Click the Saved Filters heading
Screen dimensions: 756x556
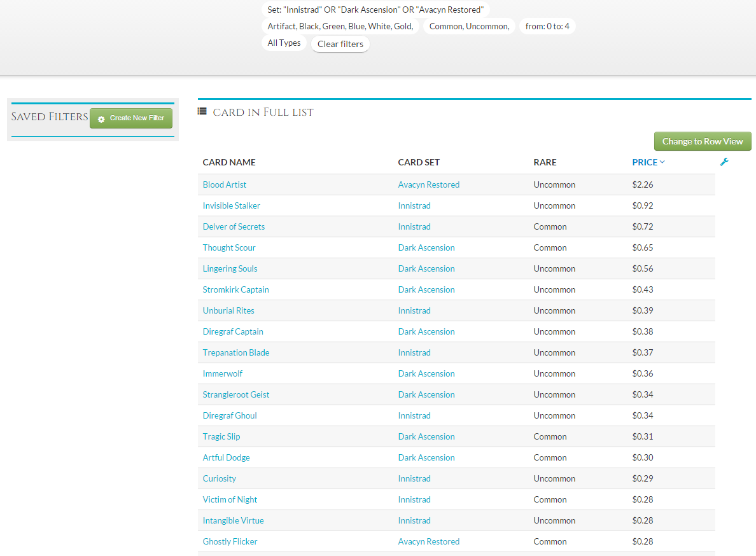(x=50, y=116)
